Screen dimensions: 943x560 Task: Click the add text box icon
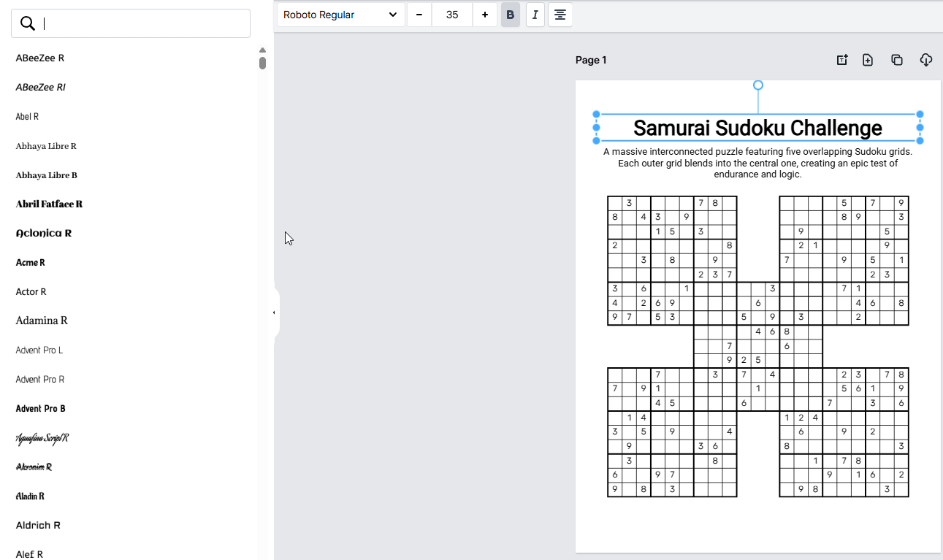(841, 60)
